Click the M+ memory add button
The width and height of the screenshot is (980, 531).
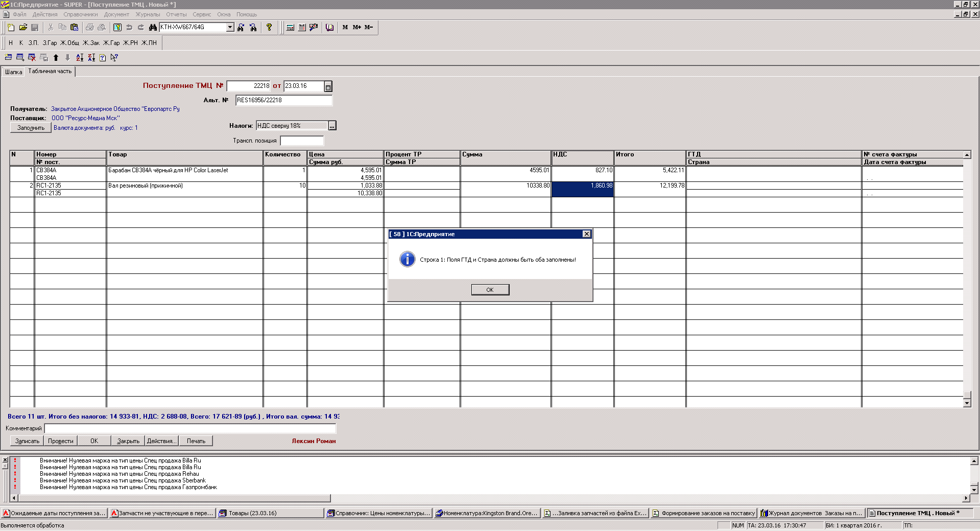[356, 28]
